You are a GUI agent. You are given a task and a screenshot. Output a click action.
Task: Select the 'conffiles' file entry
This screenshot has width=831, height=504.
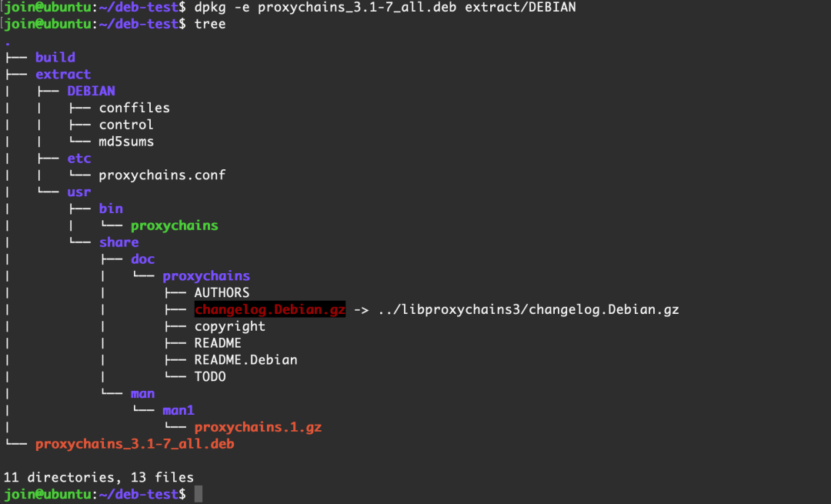(134, 108)
